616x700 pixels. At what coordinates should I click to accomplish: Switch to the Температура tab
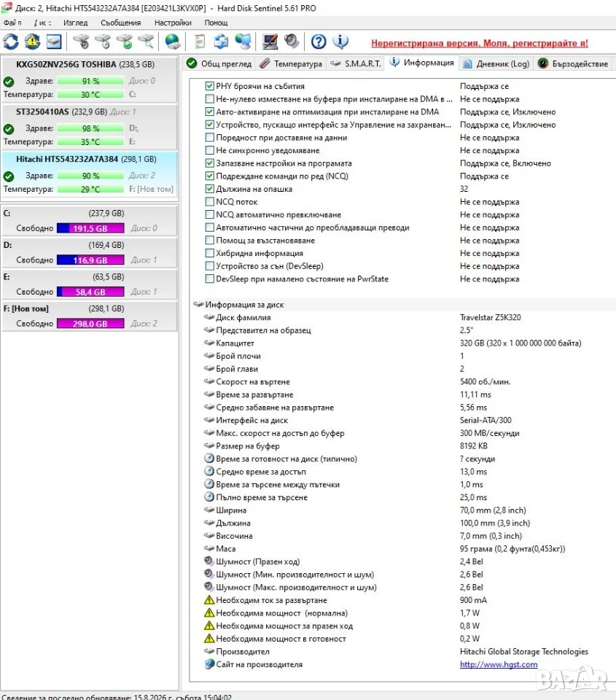click(x=291, y=63)
